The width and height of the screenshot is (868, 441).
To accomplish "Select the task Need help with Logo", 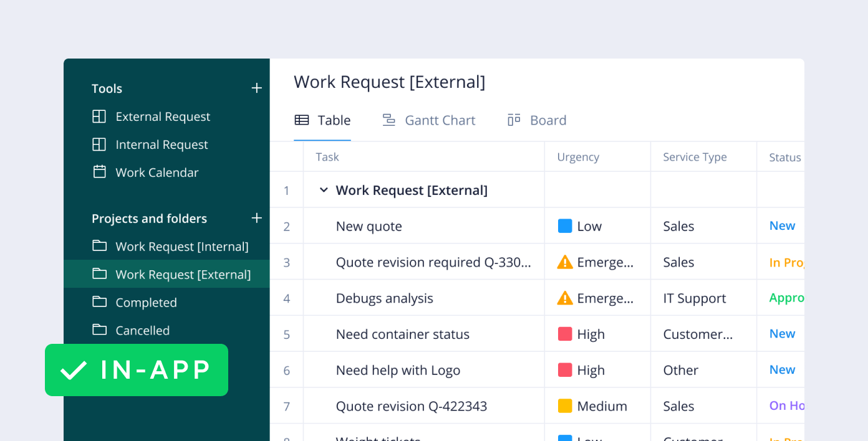I will [x=398, y=369].
